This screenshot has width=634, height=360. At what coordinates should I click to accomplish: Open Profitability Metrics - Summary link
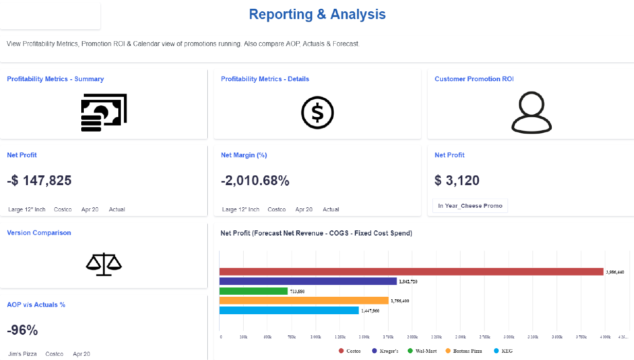coord(55,79)
